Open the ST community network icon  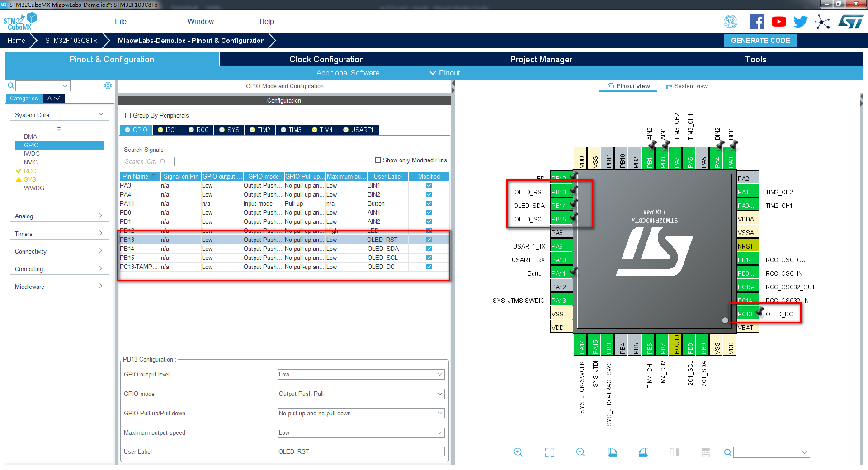point(822,22)
